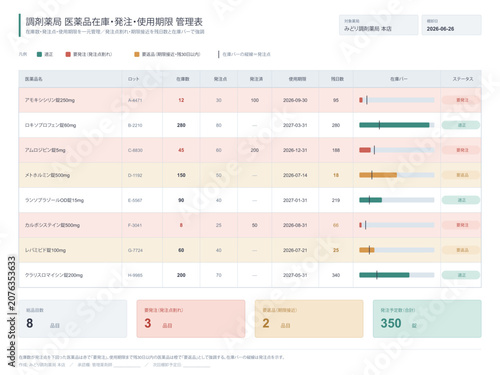The height and width of the screenshot is (375, 500).
Task: Click the アモキシシリン錠250mg drug name
Action: pos(50,100)
